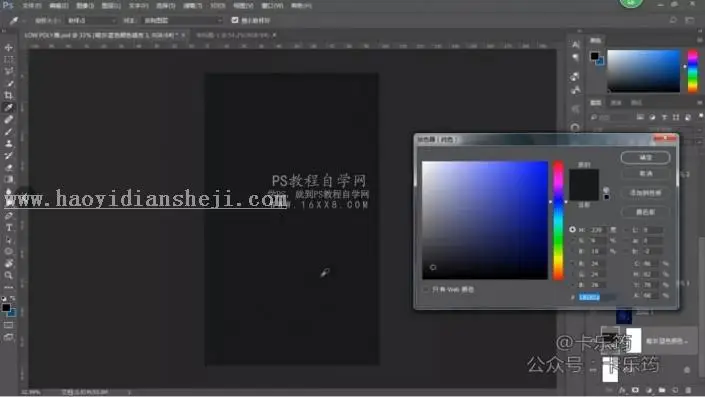Open the 滤镜(T) menu

tap(192, 6)
